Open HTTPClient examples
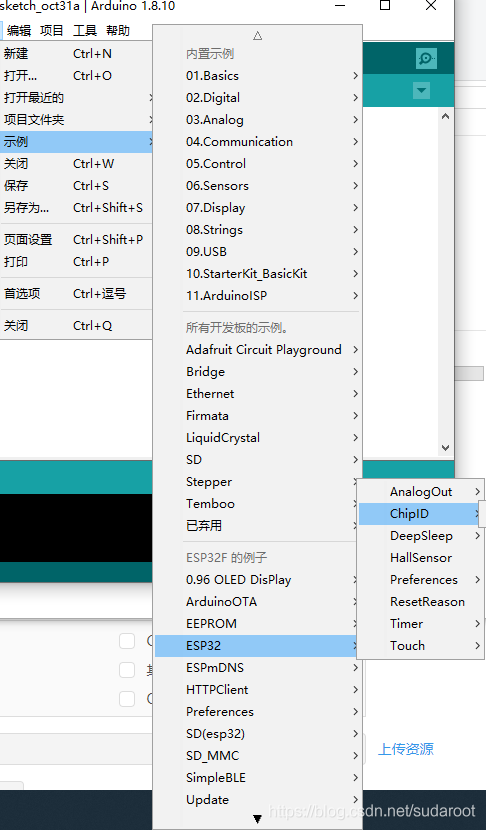The height and width of the screenshot is (830, 486). [x=258, y=690]
